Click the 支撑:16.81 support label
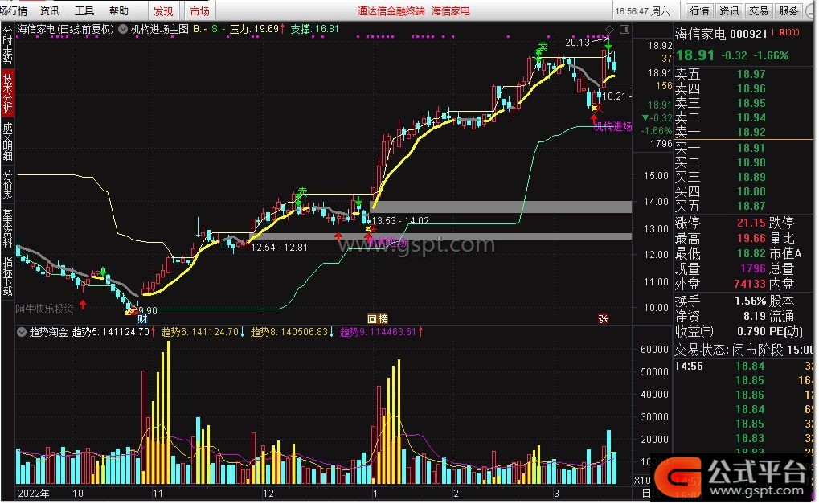 315,29
